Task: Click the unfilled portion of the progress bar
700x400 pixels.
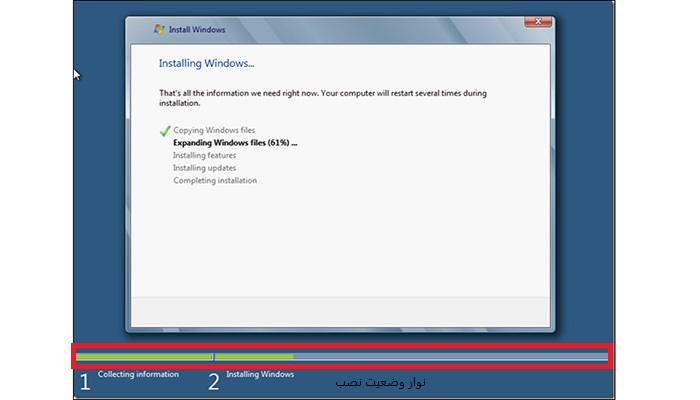Action: [450, 356]
